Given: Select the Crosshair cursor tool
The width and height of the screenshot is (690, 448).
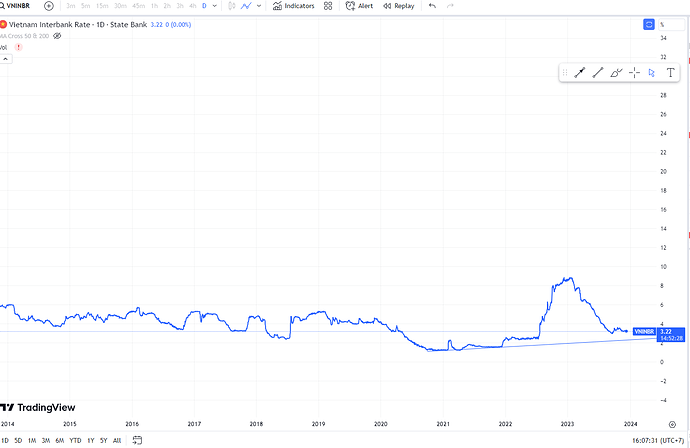Looking at the screenshot, I should (634, 73).
